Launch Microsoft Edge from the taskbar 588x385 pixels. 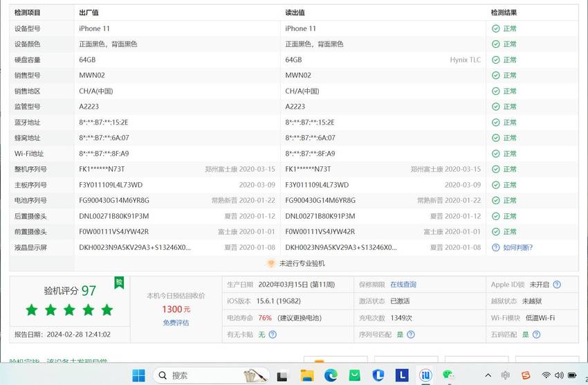tap(331, 375)
